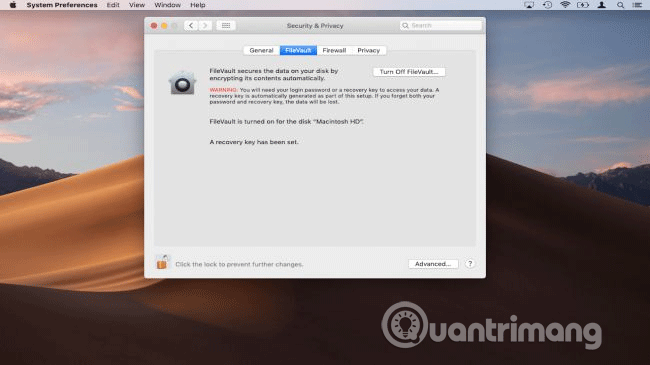This screenshot has width=650, height=365.
Task: Open Notification Center icon
Action: [638, 5]
